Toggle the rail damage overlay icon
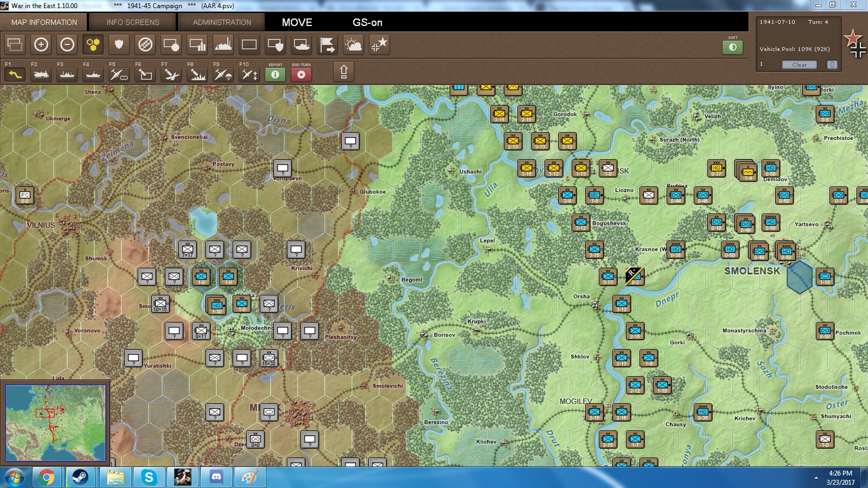This screenshot has width=868, height=488. pyautogui.click(x=145, y=44)
